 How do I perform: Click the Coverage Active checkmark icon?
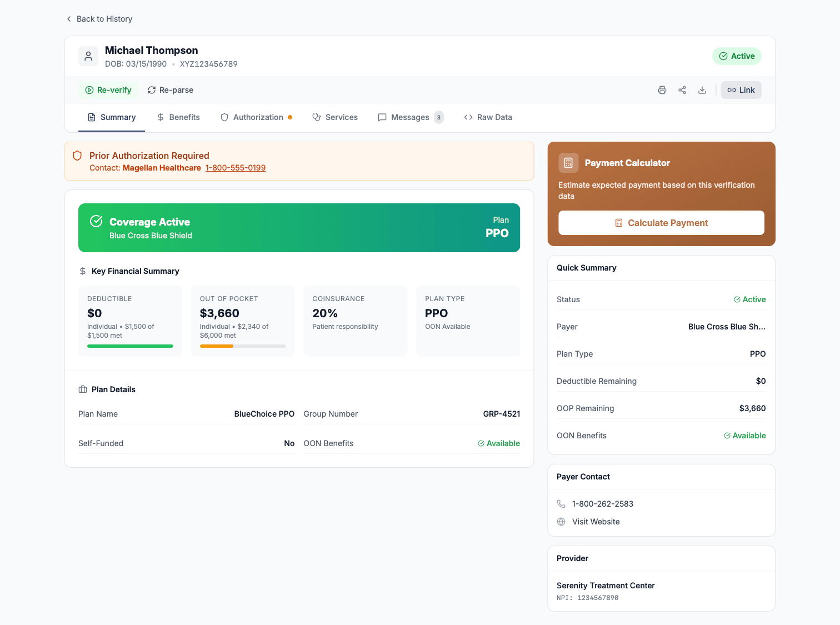point(96,221)
